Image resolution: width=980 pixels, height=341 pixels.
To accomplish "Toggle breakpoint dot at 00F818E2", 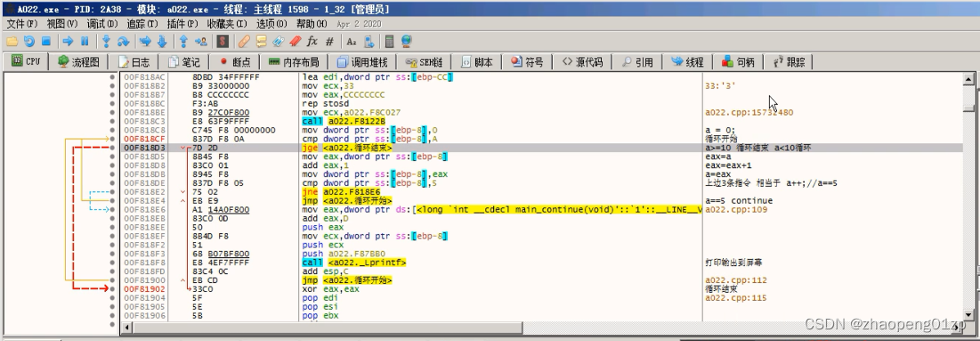I will [112, 191].
